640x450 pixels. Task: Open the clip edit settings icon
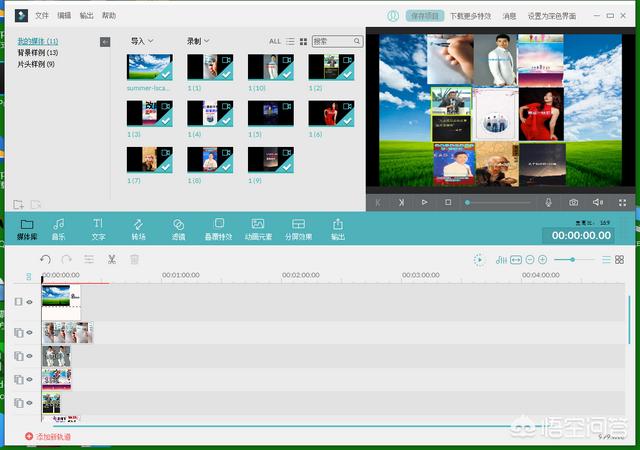(x=89, y=259)
